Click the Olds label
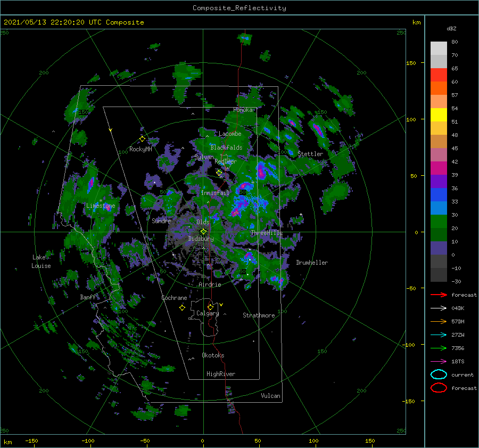The image size is (479, 448). point(203,222)
